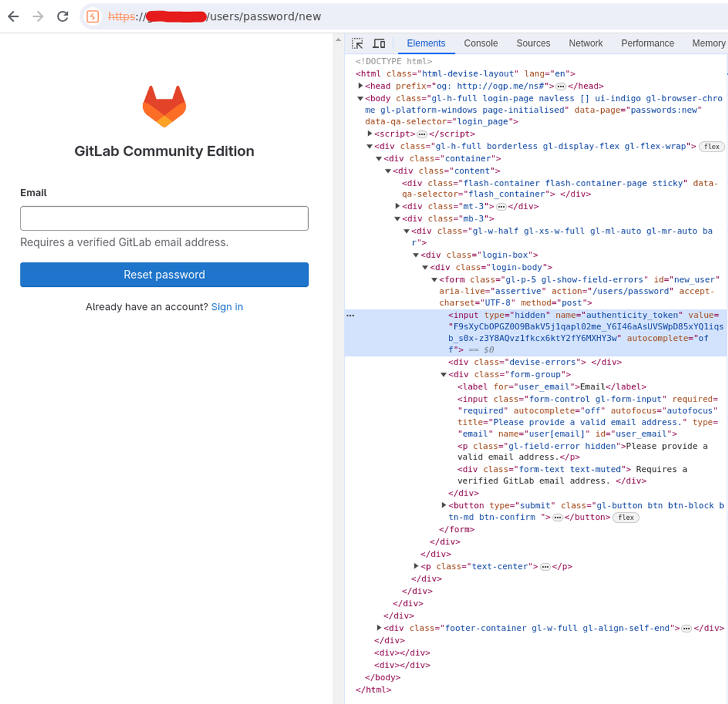
Task: Click the flex badge on gl-h-full div
Action: point(712,147)
